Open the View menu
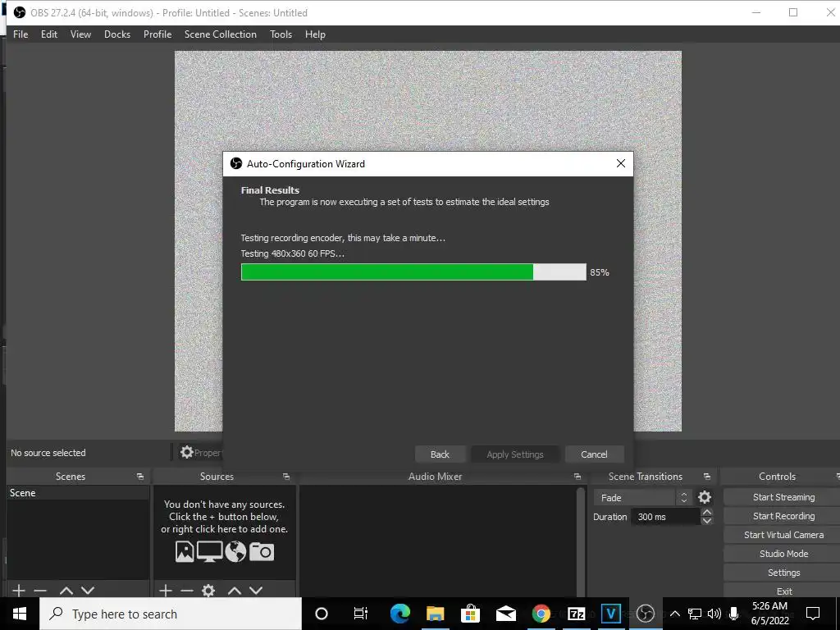Viewport: 840px width, 630px height. point(80,34)
